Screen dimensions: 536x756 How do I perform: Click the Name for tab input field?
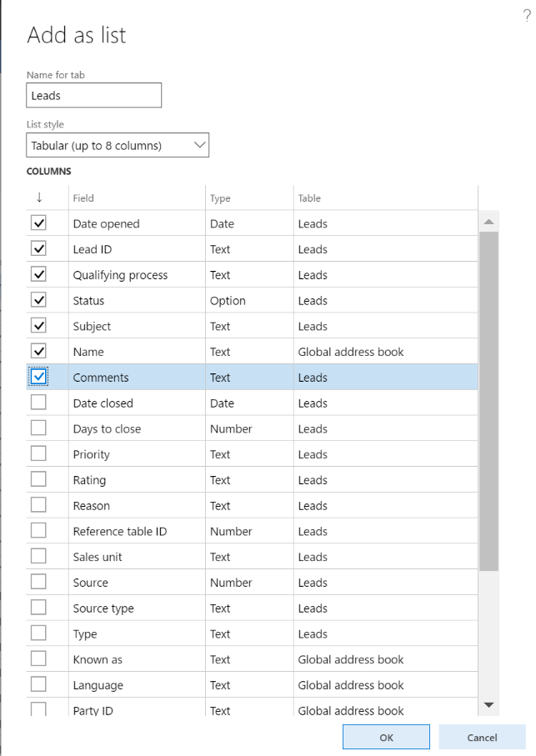93,95
